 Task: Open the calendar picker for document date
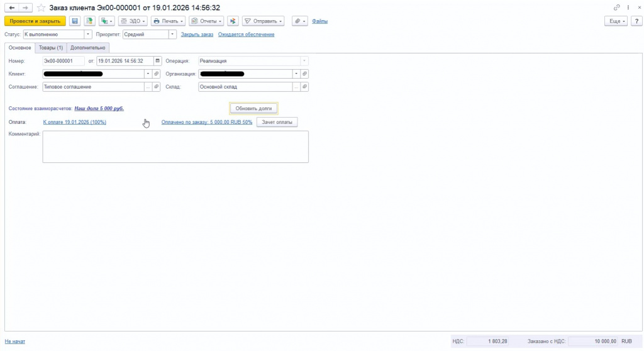[157, 61]
